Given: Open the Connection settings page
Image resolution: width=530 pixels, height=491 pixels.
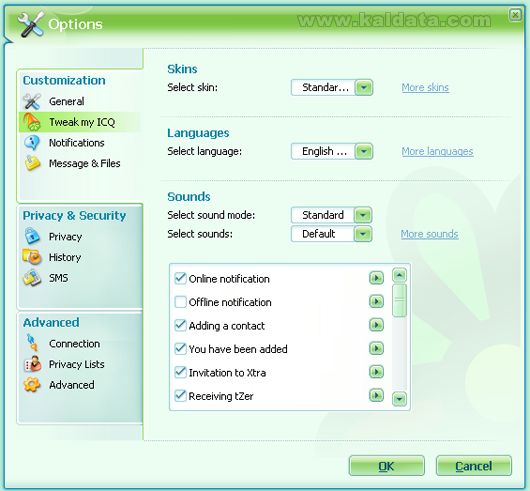Looking at the screenshot, I should point(74,344).
